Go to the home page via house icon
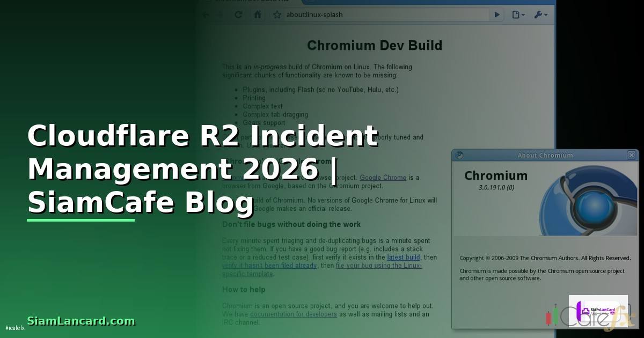 pyautogui.click(x=257, y=14)
